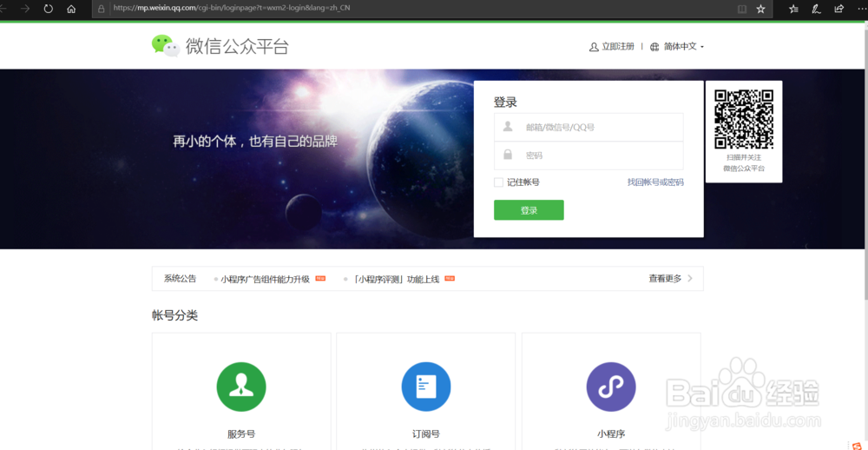Add page to favorites star icon

pyautogui.click(x=760, y=9)
